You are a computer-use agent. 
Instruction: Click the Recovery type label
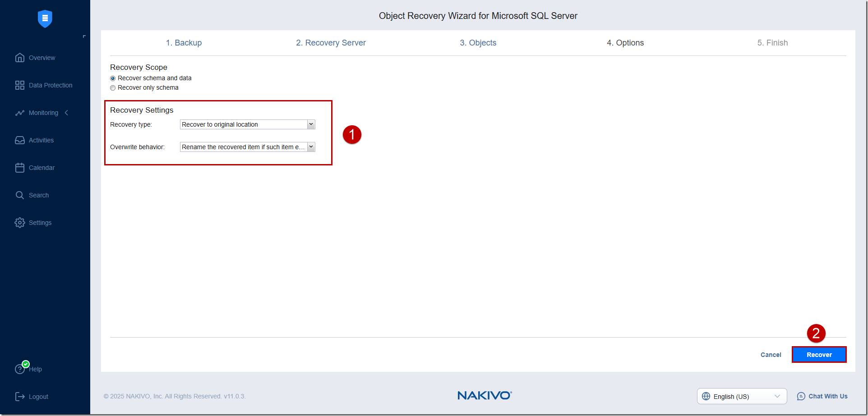point(131,124)
